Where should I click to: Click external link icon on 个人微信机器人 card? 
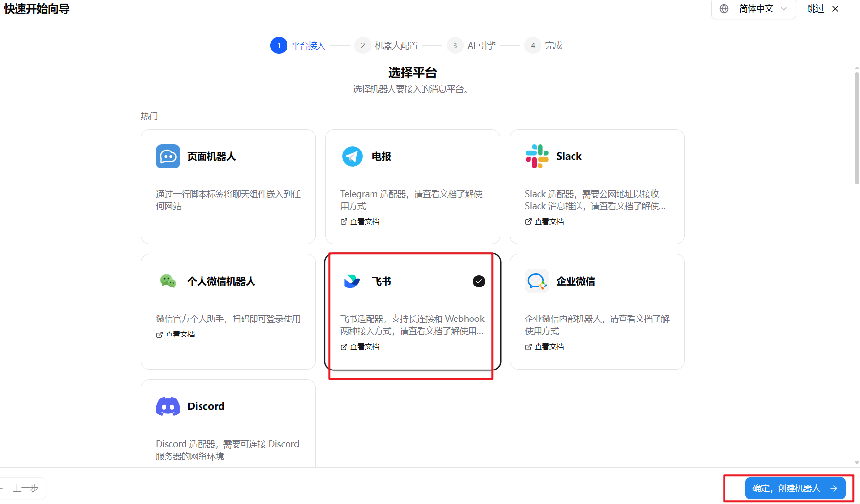click(x=159, y=335)
